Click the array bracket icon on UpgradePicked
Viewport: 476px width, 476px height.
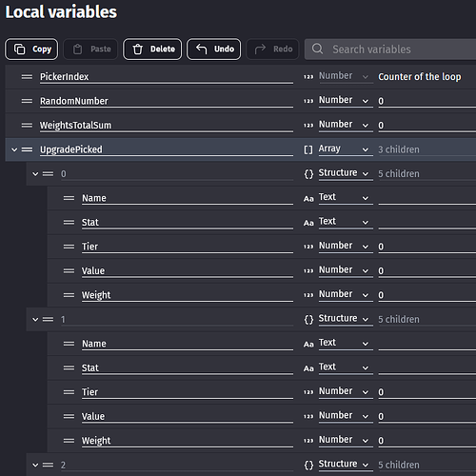(308, 149)
